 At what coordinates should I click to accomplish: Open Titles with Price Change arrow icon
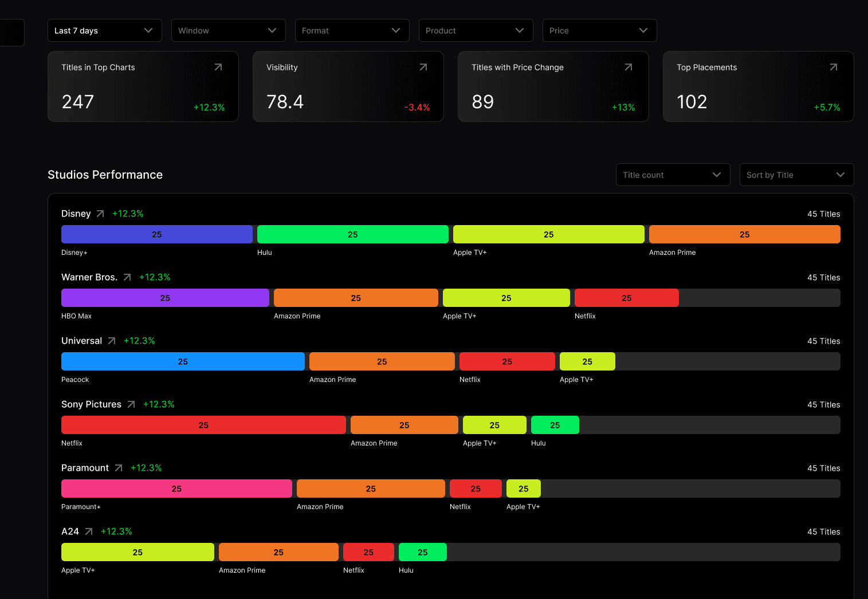(629, 67)
